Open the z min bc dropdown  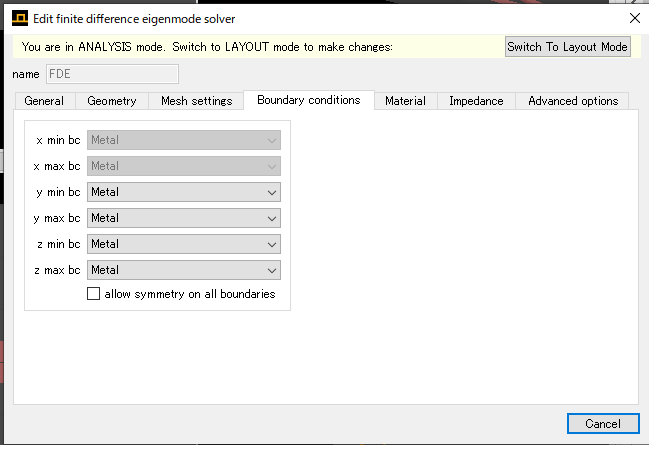[x=183, y=244]
